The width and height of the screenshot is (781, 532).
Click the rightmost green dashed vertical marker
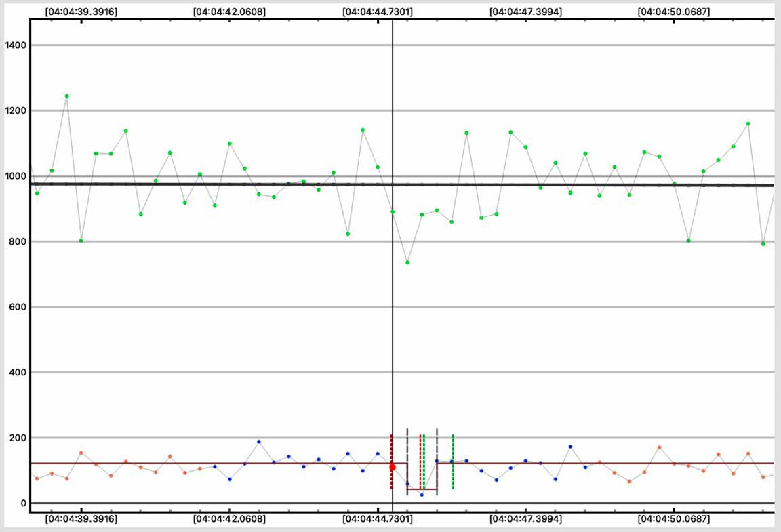453,461
